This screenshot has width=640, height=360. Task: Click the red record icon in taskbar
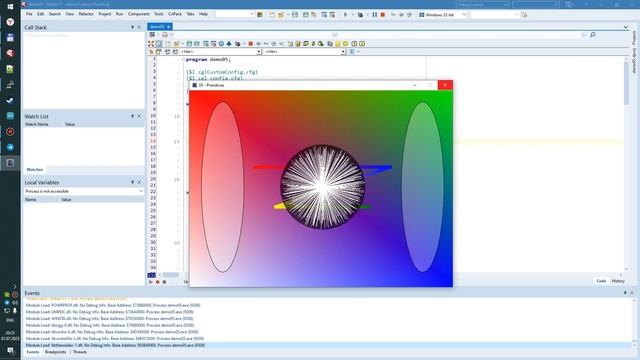10,131
